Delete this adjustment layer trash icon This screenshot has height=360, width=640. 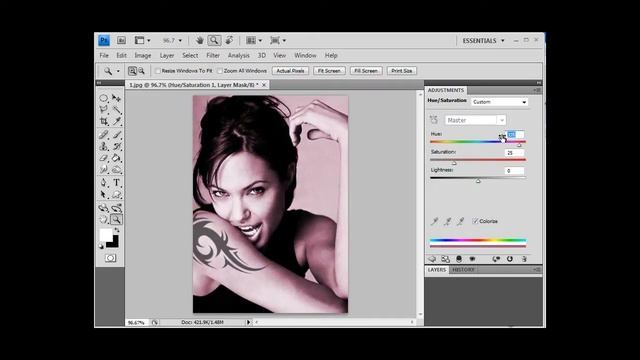point(524,259)
